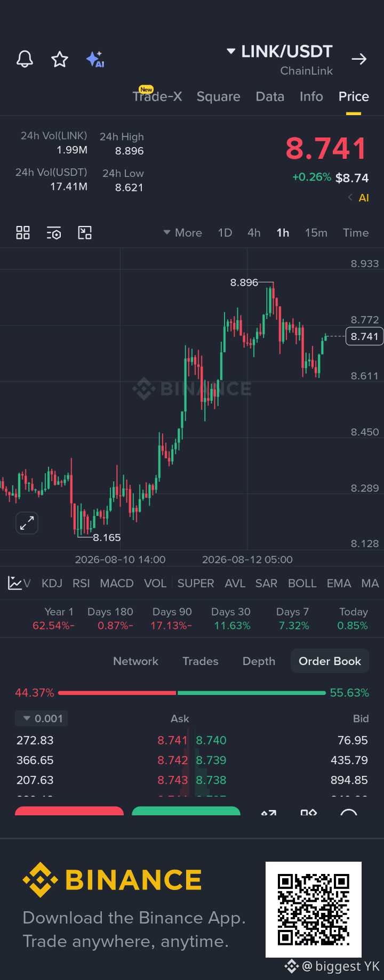The height and width of the screenshot is (980, 384).
Task: Switch to the Trades view
Action: point(201,661)
